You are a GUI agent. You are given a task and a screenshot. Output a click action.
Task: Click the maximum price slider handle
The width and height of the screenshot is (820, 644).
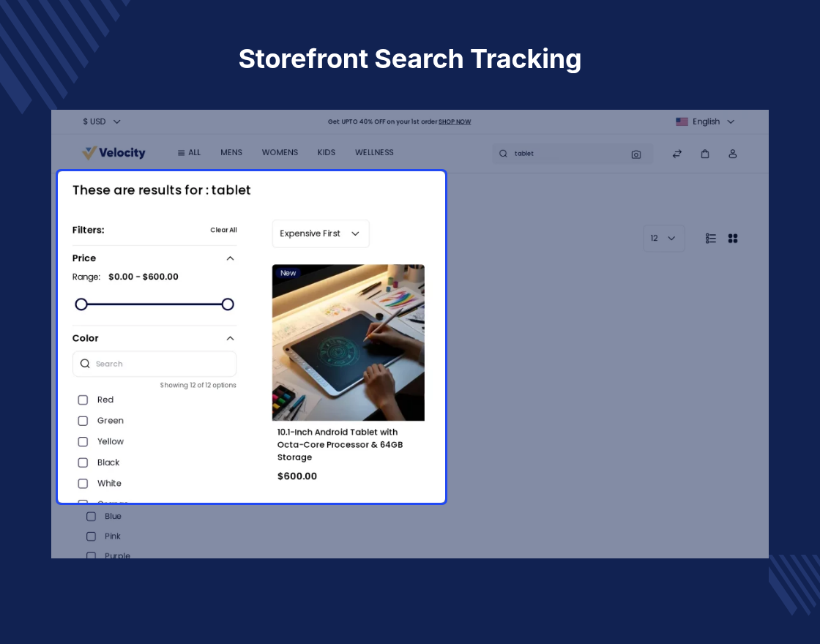point(228,304)
